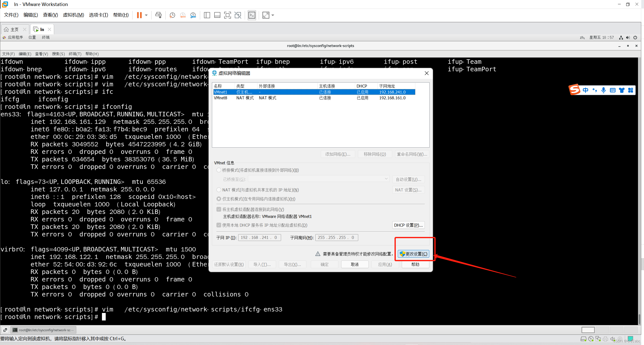Click the sound card status icon
The image size is (644, 345).
point(612,339)
